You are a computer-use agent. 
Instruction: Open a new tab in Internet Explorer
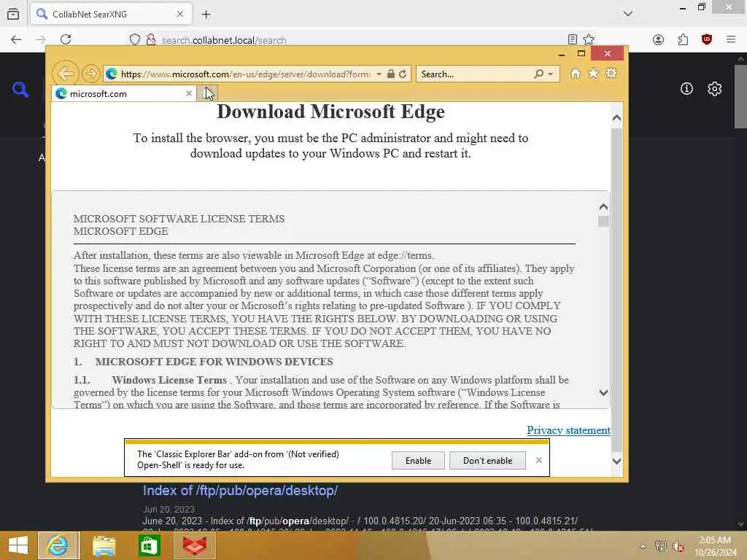(207, 93)
